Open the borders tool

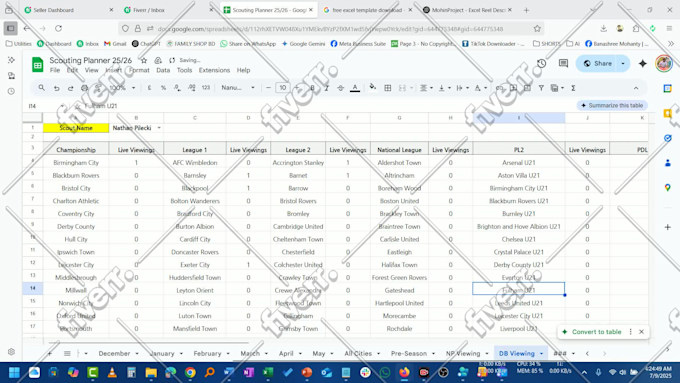388,88
